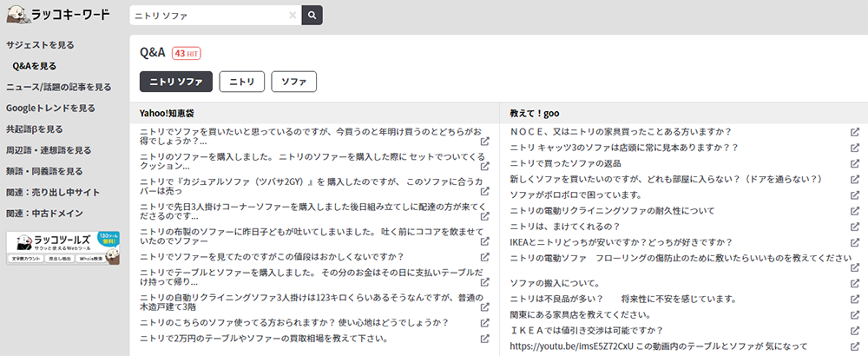Open external link for IKEAとニトリどっちが安いですか
The height and width of the screenshot is (356, 868).
coord(855,242)
